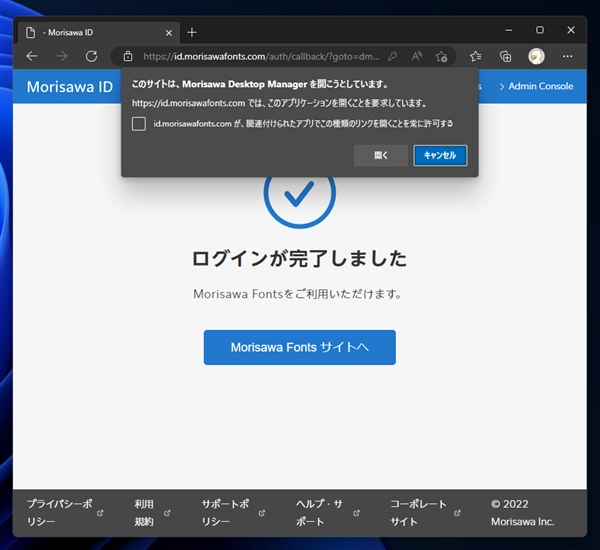Open the browser profile avatar
Viewport: 600px width, 550px height.
[536, 57]
